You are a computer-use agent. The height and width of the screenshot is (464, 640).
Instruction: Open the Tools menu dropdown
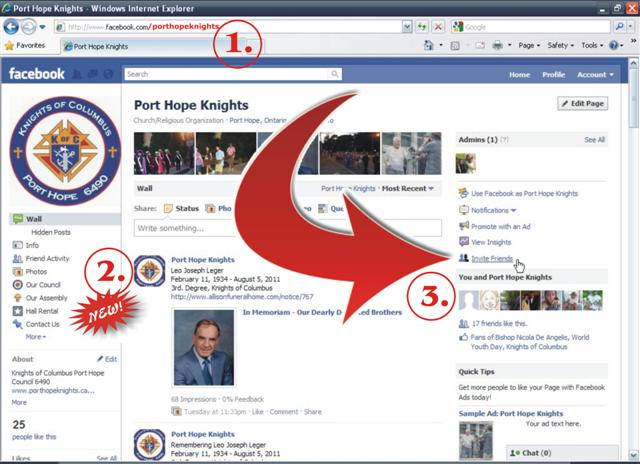(592, 45)
